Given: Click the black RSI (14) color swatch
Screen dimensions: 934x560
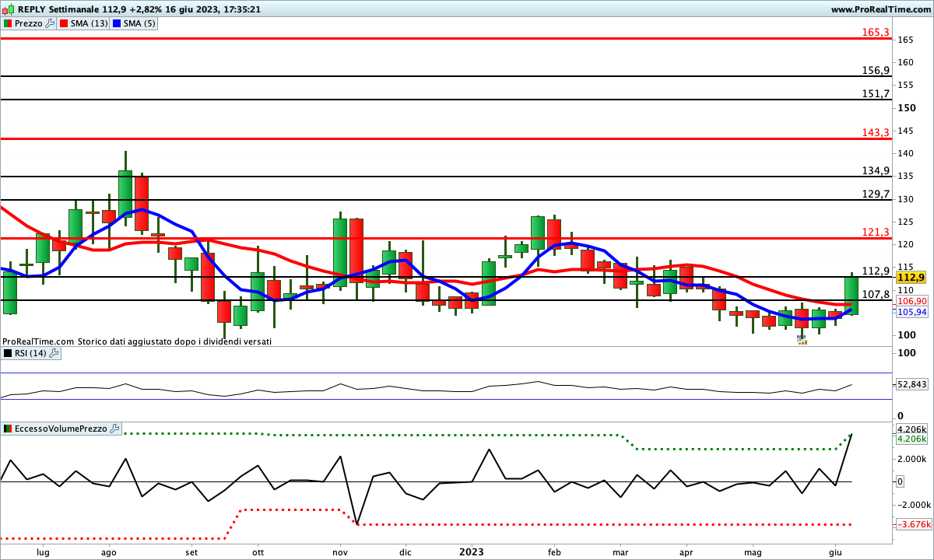Looking at the screenshot, I should pos(8,353).
